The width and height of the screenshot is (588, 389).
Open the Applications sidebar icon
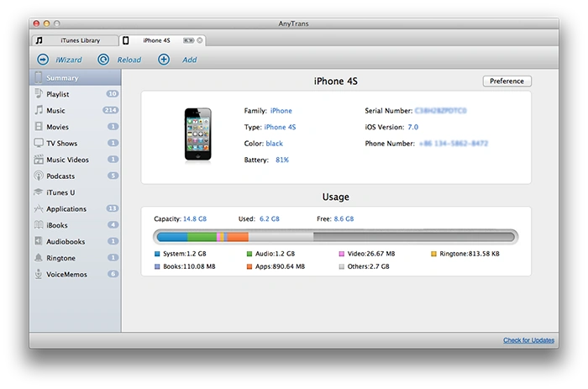point(39,208)
